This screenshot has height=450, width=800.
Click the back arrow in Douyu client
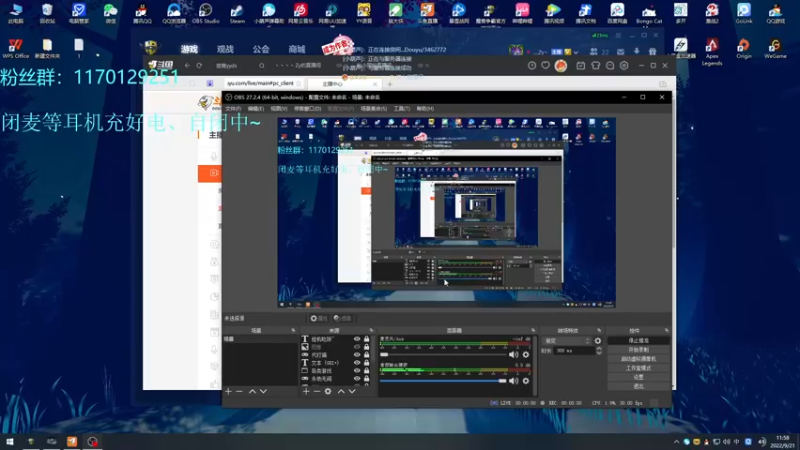coord(187,66)
